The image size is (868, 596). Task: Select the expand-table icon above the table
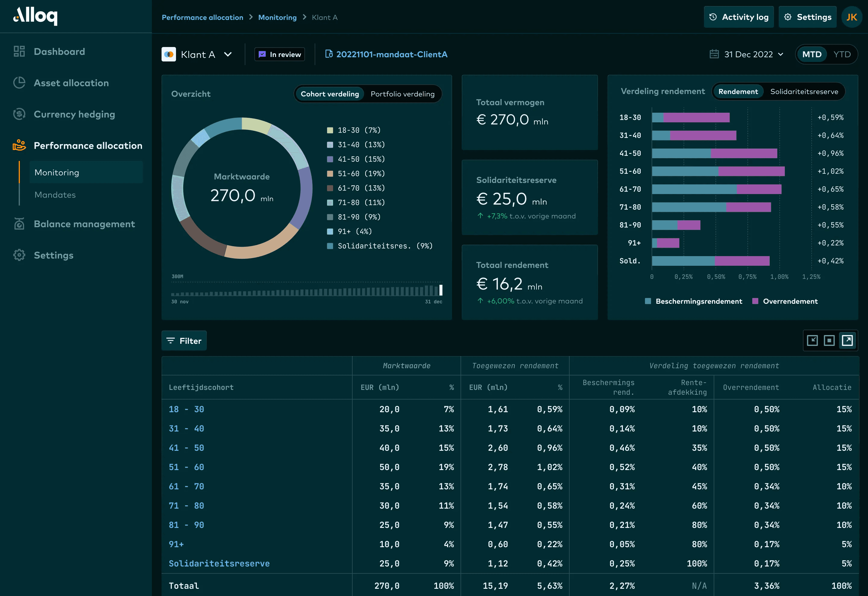(x=848, y=340)
